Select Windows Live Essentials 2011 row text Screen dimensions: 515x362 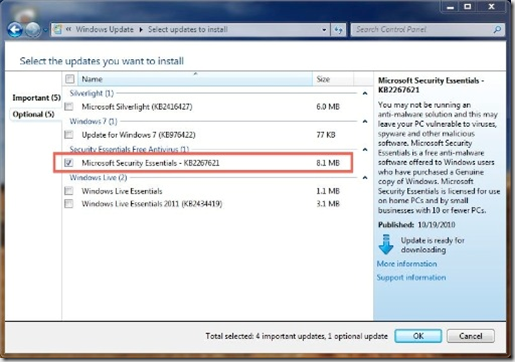[x=152, y=203]
